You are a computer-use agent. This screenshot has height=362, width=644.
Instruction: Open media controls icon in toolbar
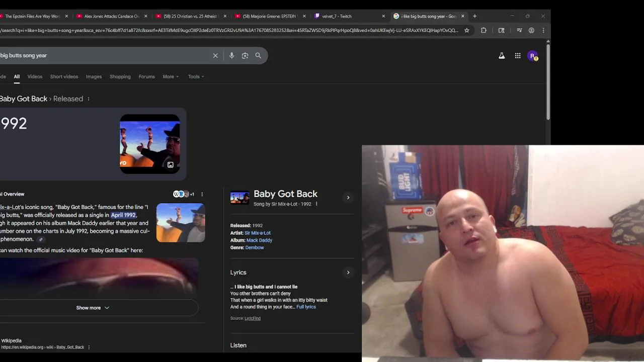tap(519, 30)
